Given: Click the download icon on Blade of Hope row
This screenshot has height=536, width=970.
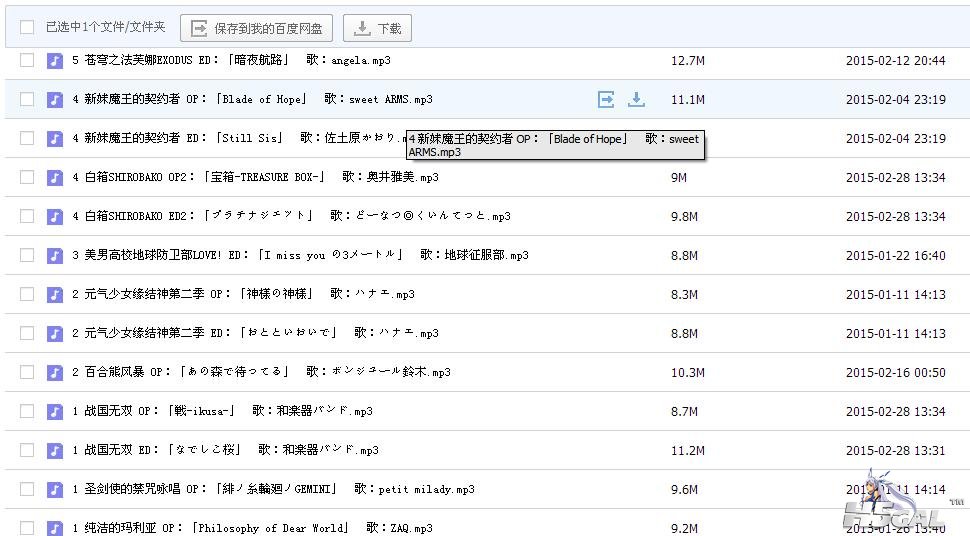Looking at the screenshot, I should (x=636, y=99).
